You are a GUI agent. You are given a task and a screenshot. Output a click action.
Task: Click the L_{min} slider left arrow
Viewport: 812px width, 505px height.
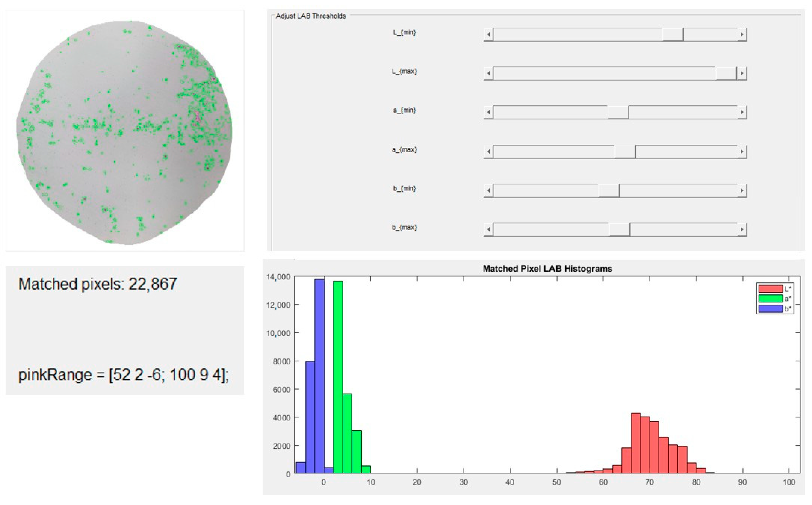click(489, 34)
